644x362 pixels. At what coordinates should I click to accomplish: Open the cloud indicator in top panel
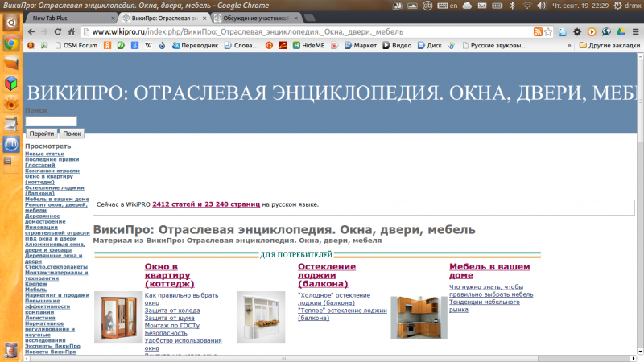(467, 6)
